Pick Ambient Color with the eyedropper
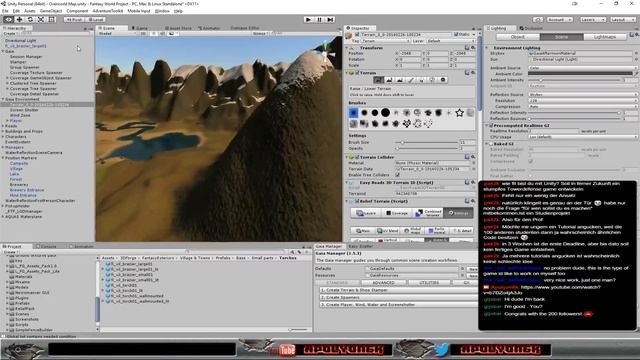 tap(636, 74)
